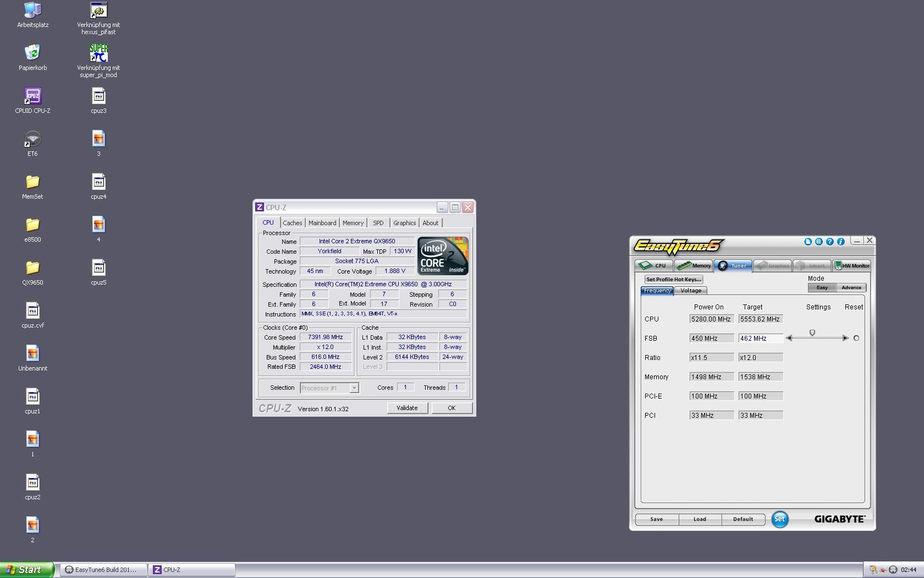Select the image file named 2
The width and height of the screenshot is (924, 578).
32,530
